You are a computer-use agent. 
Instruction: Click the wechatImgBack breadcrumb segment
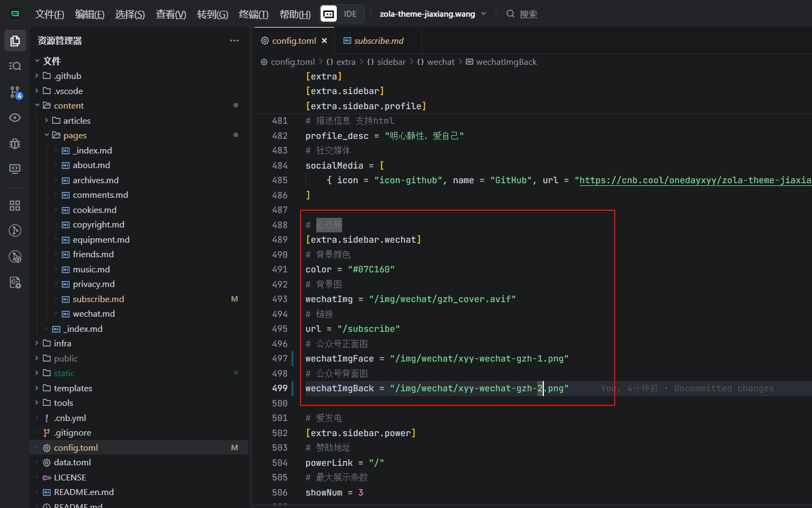(507, 62)
